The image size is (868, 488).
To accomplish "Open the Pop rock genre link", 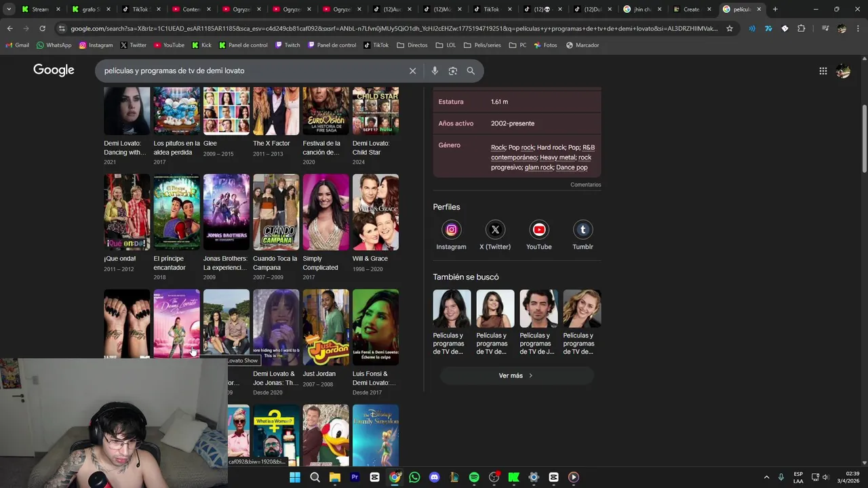I will coord(521,148).
